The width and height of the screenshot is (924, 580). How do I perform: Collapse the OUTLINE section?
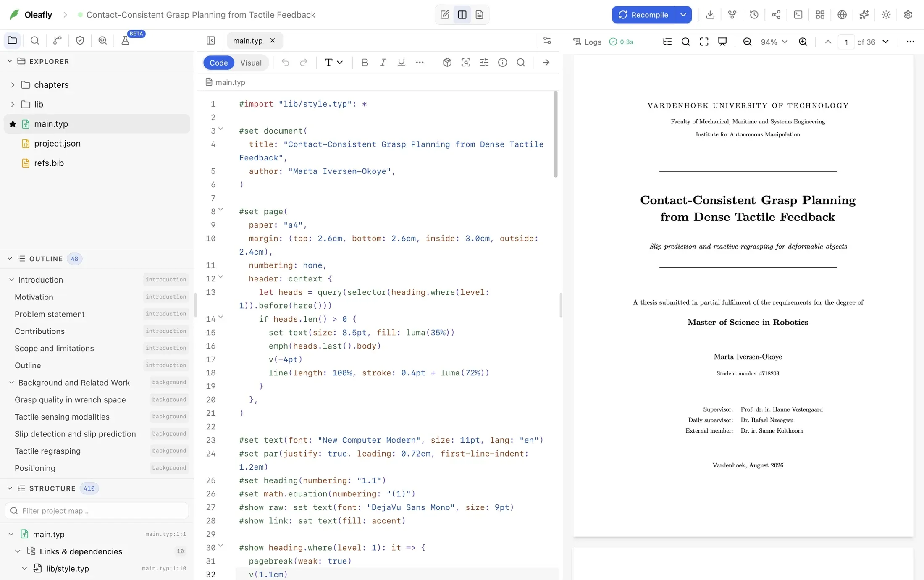point(10,259)
